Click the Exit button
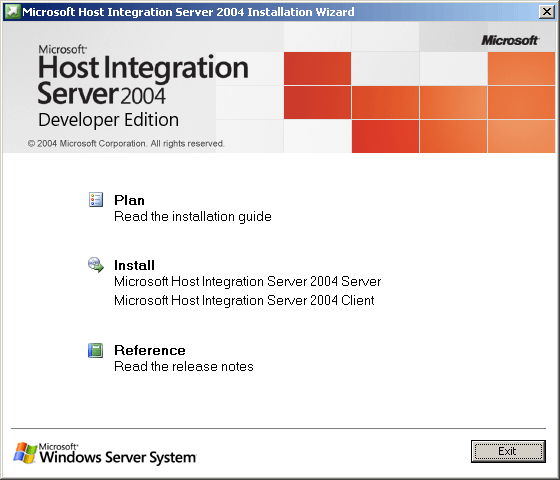Viewport: 560px width, 480px height. 508,451
